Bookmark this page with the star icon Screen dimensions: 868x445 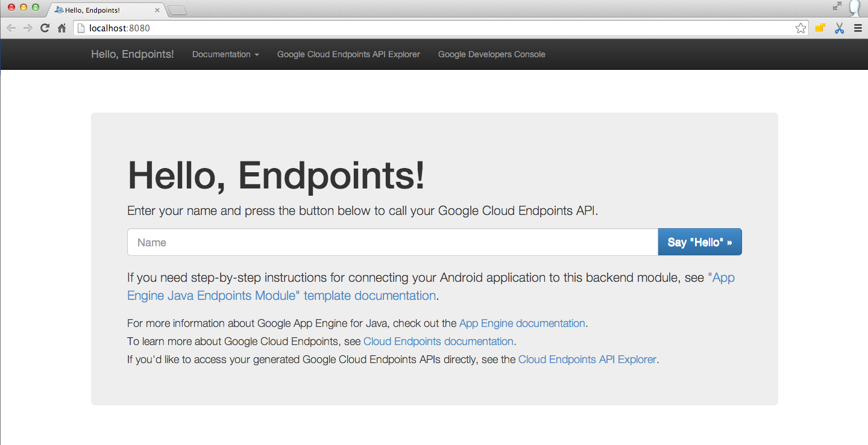point(800,28)
